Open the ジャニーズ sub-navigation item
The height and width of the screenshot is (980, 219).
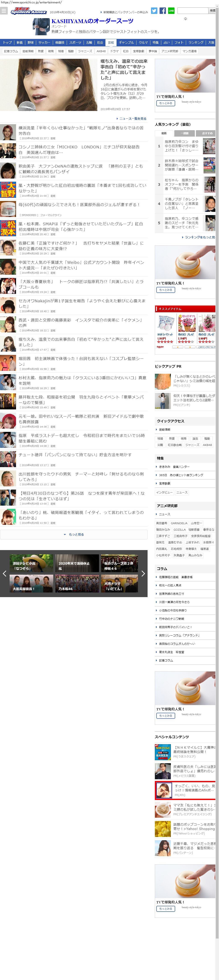[x=85, y=51]
